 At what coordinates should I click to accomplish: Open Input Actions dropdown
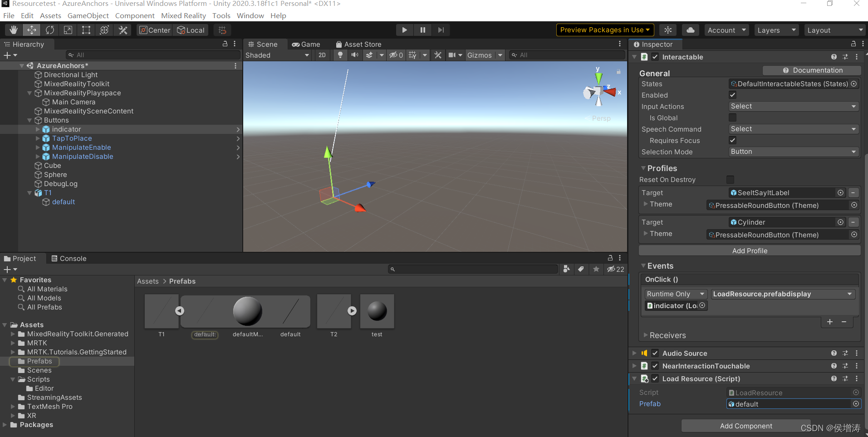793,106
